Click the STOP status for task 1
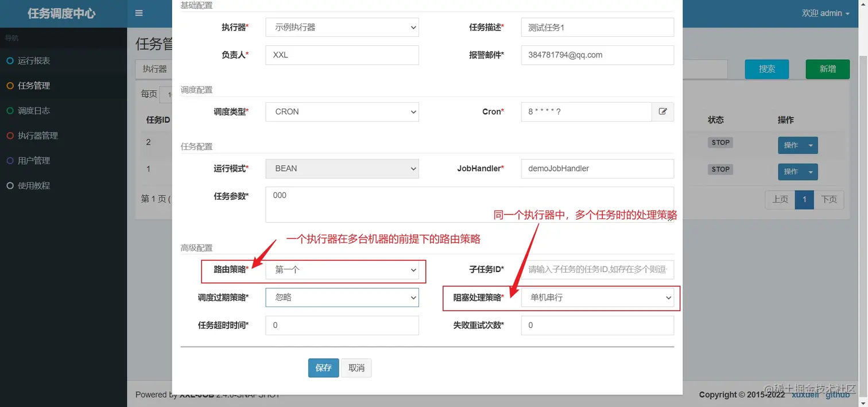Viewport: 868px width, 407px height. (720, 169)
